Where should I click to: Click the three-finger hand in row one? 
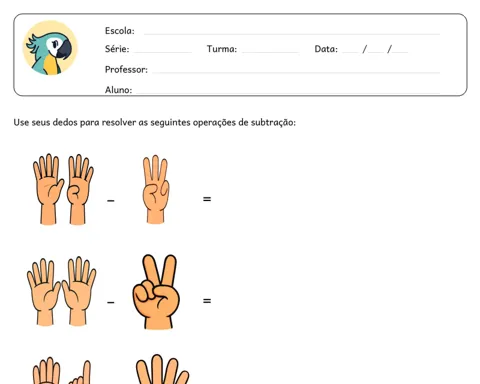click(156, 189)
